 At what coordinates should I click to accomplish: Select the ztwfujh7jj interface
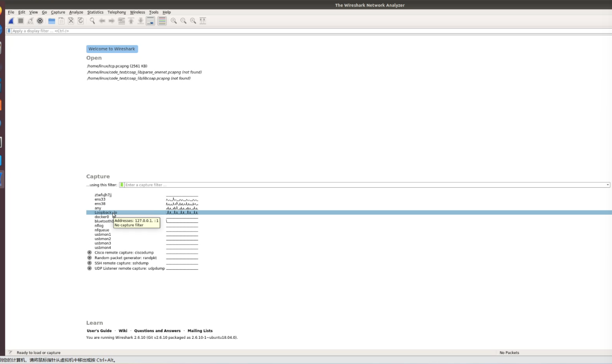[x=103, y=195]
